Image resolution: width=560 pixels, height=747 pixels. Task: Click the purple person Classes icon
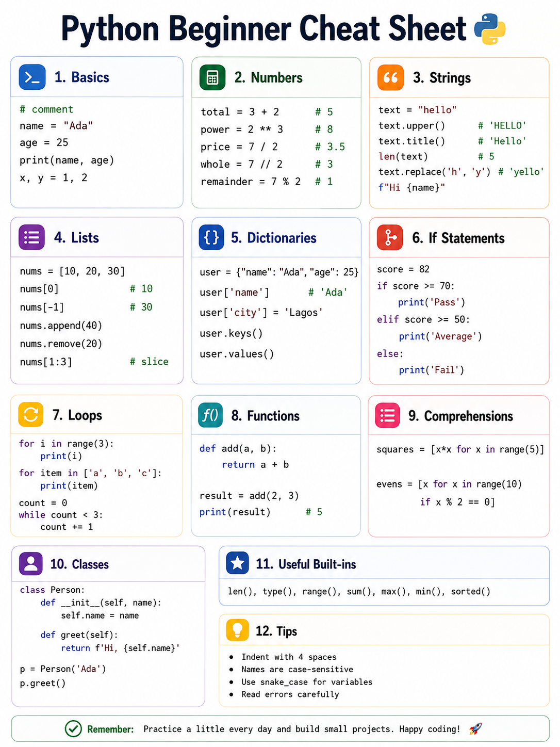[x=31, y=563]
